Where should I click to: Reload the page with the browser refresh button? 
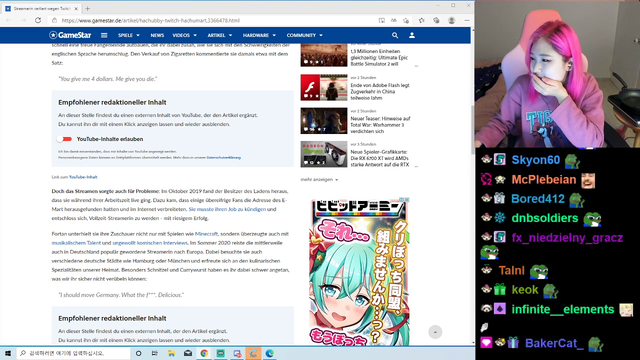38,20
